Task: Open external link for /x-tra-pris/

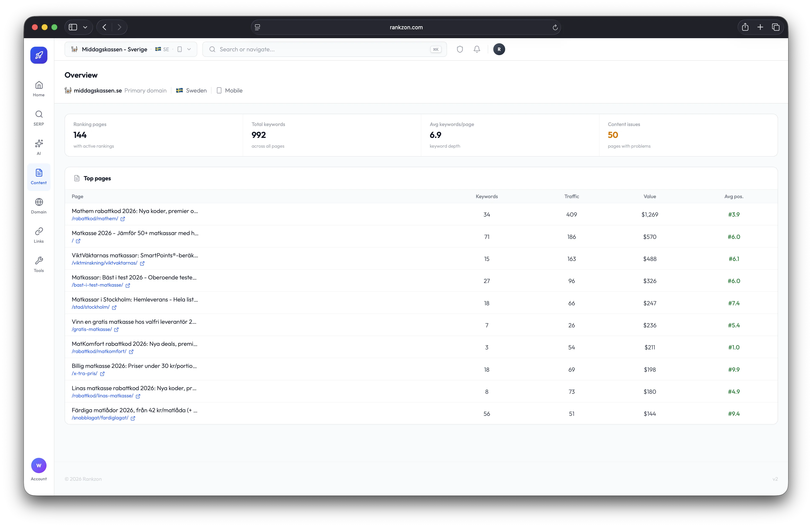Action: [x=102, y=374]
